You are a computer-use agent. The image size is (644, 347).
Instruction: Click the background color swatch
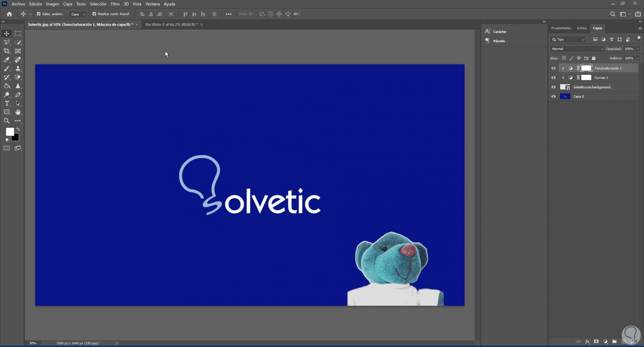click(16, 138)
